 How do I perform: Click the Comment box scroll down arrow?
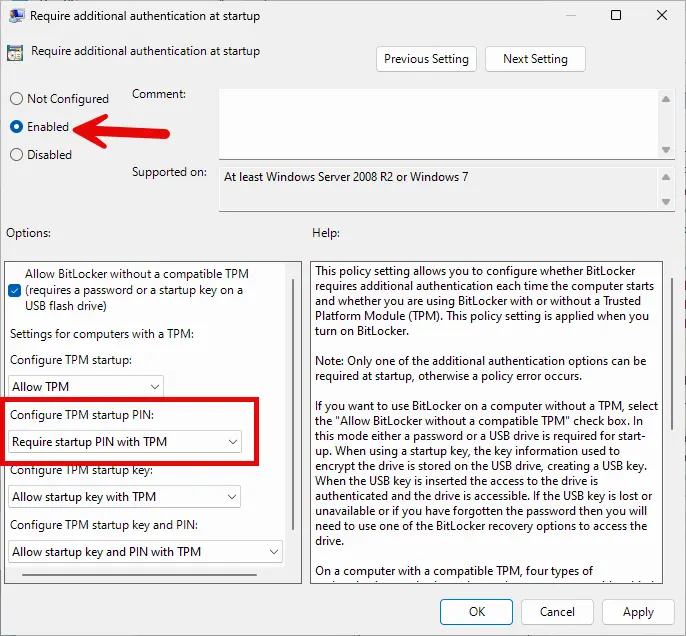click(666, 150)
